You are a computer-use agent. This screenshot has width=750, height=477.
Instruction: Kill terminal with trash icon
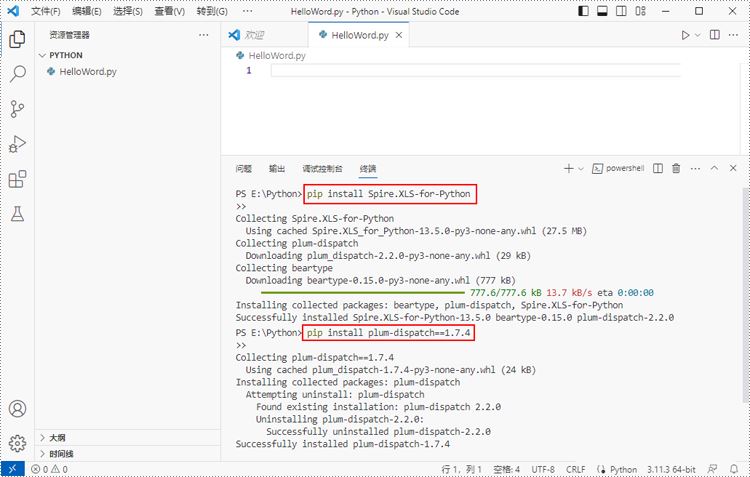pos(676,168)
